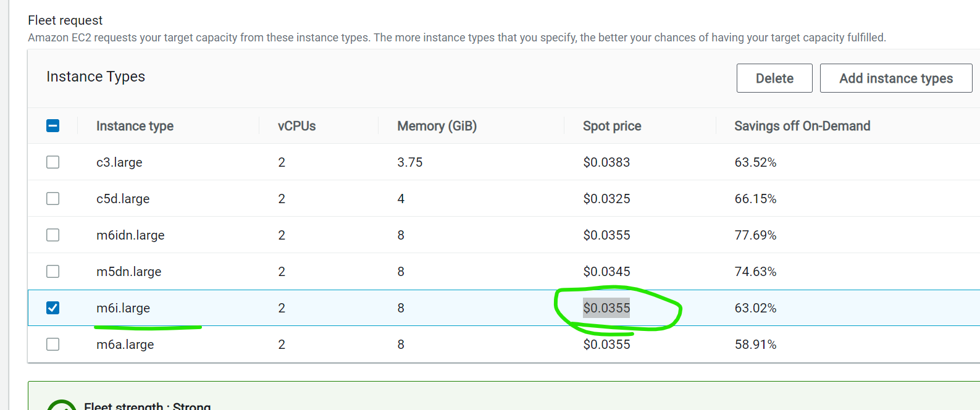The width and height of the screenshot is (980, 410).
Task: Click the m6a.large instance name
Action: (125, 345)
